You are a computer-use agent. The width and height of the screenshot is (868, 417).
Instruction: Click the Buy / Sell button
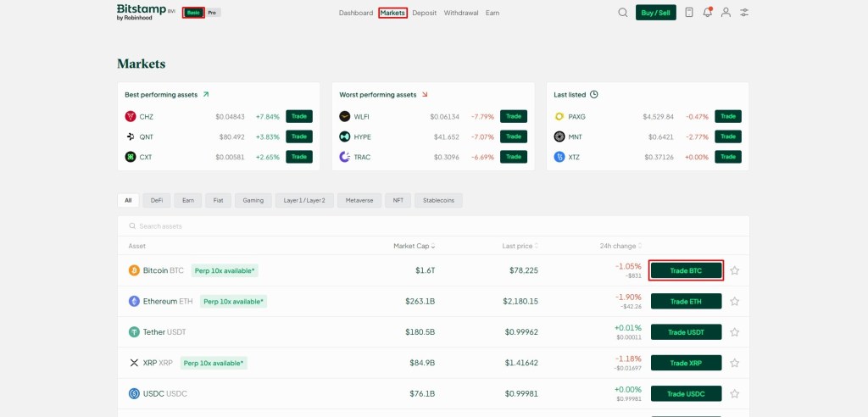(656, 12)
